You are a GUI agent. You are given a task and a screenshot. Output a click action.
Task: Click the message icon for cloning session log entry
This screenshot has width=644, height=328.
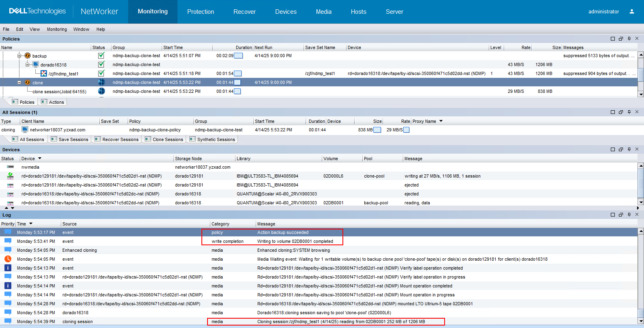click(x=8, y=321)
